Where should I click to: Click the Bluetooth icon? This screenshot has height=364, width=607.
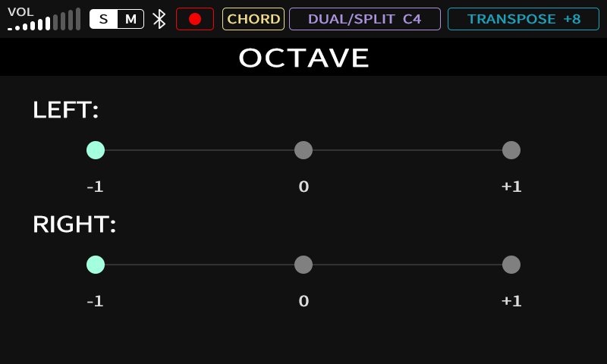point(159,19)
